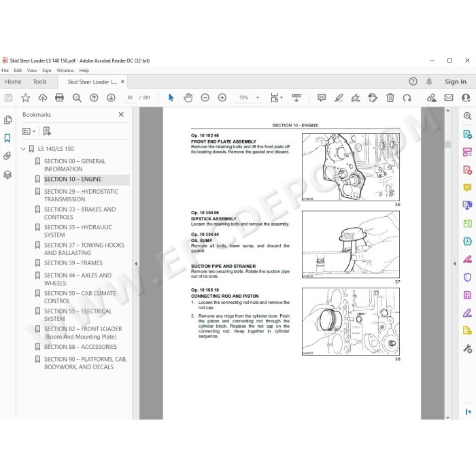The width and height of the screenshot is (476, 476).
Task: Select SECTION 10 – ENGINE bookmark
Action: click(x=73, y=179)
